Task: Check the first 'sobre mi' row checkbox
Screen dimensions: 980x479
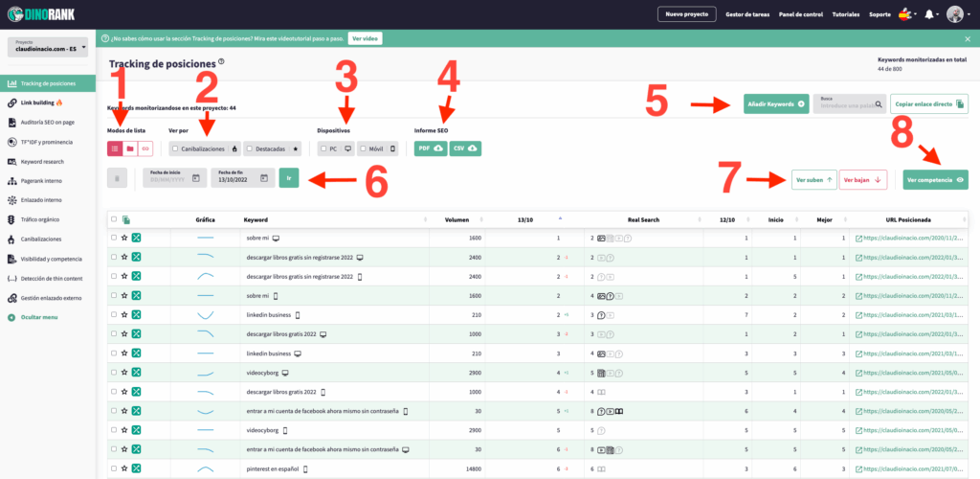Action: pos(114,239)
